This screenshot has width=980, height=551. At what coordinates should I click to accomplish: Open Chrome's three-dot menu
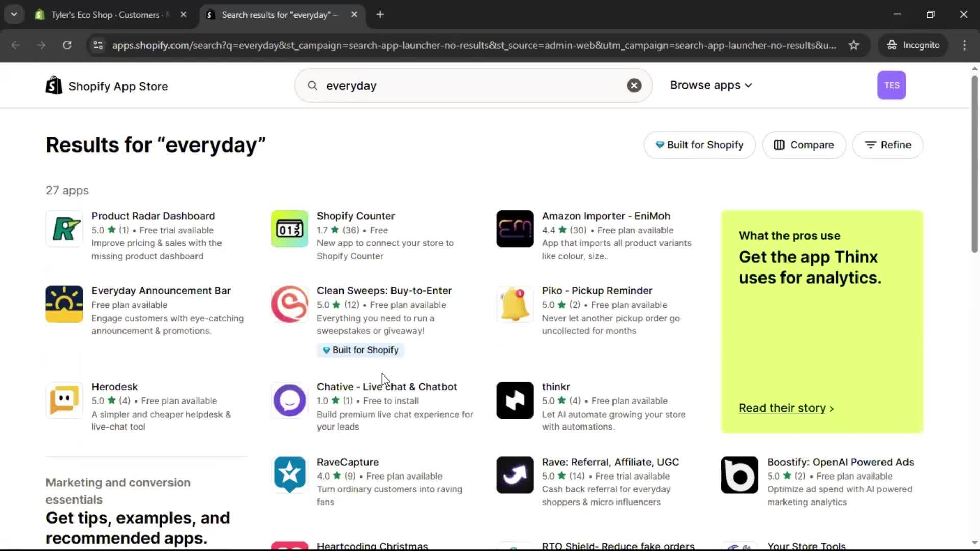964,45
